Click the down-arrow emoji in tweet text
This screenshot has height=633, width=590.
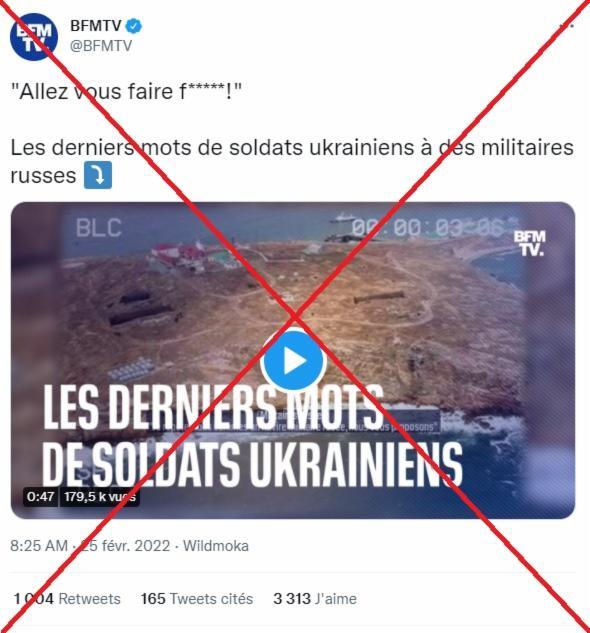98,175
